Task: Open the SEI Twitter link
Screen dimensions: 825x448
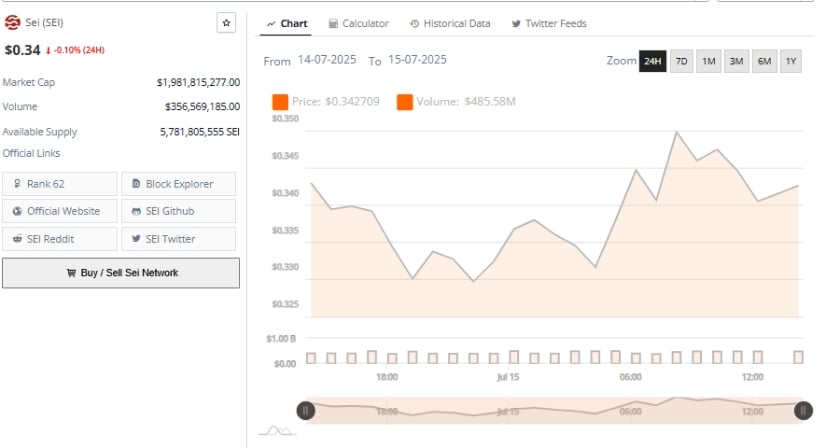Action: (x=178, y=239)
